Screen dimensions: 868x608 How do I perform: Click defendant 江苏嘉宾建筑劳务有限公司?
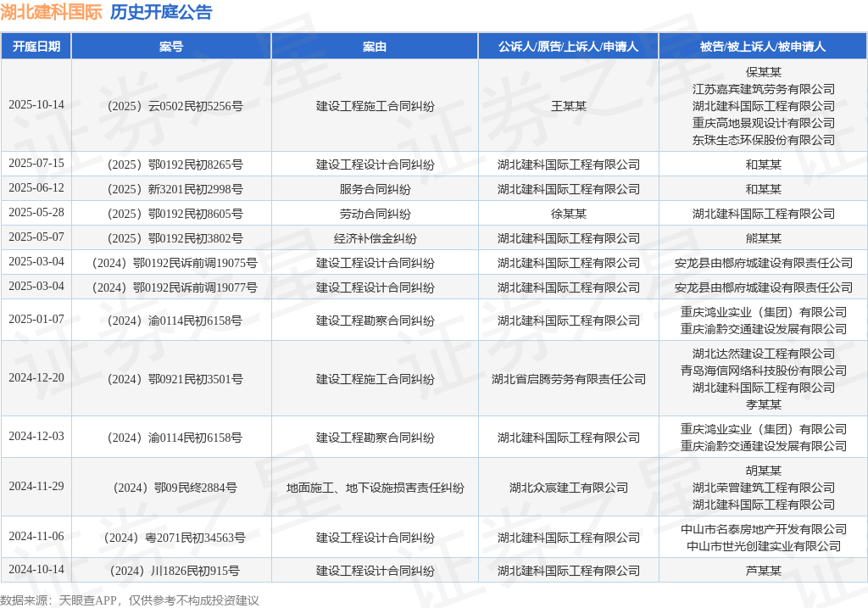tap(764, 88)
